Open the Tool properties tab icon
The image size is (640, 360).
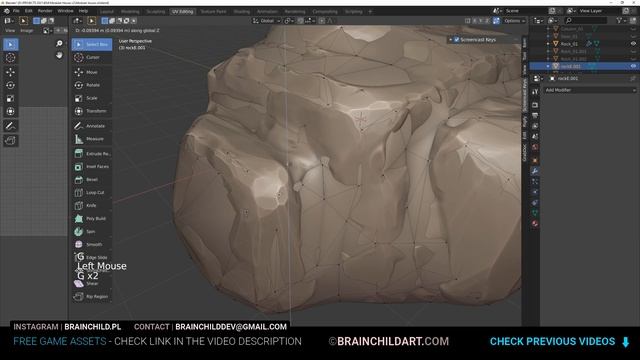click(535, 92)
